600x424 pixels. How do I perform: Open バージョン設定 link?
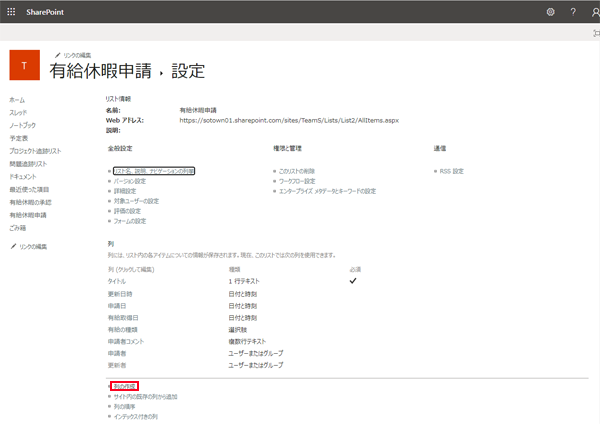[130, 181]
